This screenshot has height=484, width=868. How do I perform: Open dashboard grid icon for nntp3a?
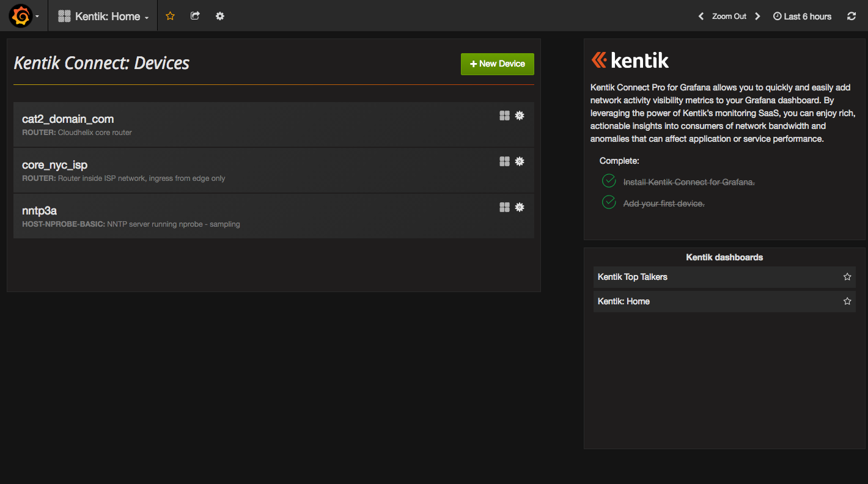point(504,207)
